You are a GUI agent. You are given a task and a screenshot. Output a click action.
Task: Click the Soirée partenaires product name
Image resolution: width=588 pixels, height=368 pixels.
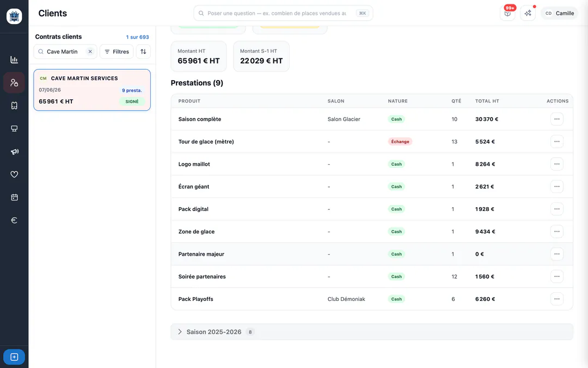point(202,277)
